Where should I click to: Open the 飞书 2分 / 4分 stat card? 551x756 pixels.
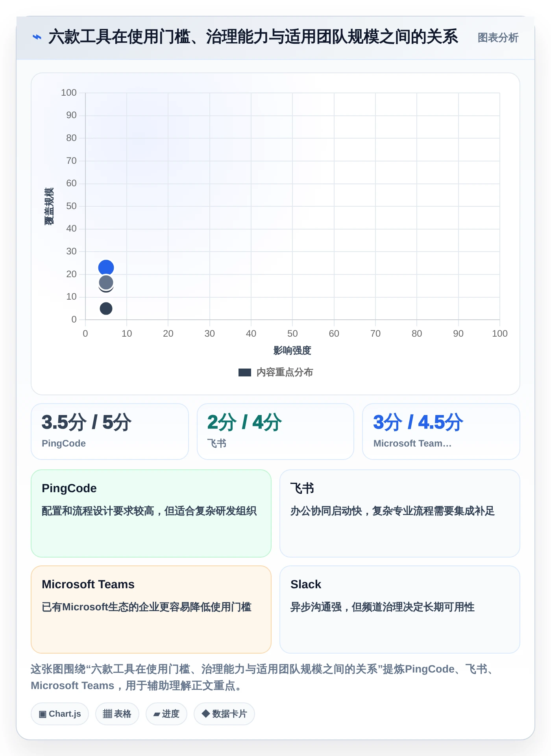(275, 431)
